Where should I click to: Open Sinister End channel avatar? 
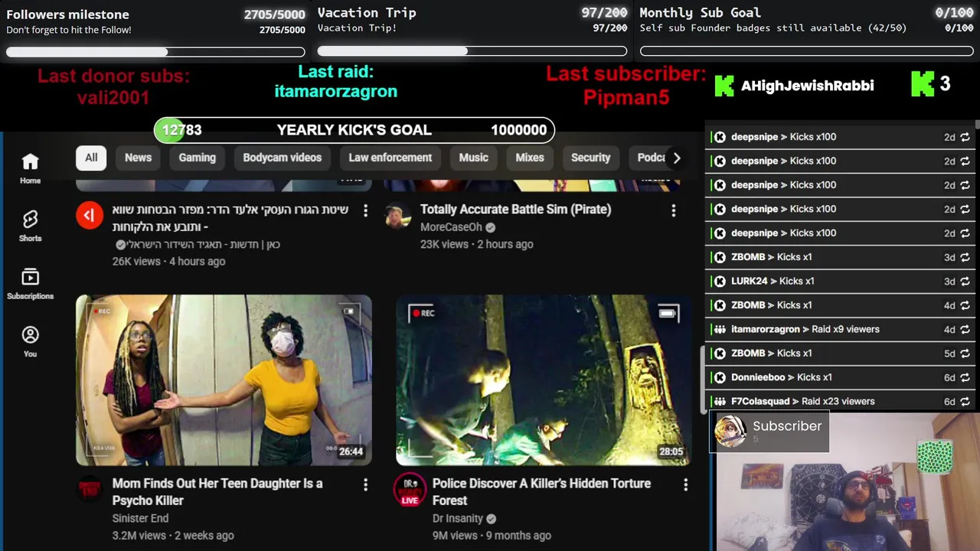pyautogui.click(x=90, y=490)
